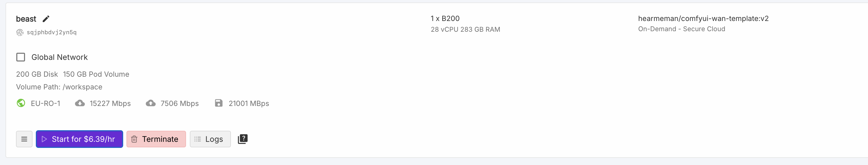The width and height of the screenshot is (868, 165).
Task: Click the floppy disk speed icon
Action: [x=219, y=103]
